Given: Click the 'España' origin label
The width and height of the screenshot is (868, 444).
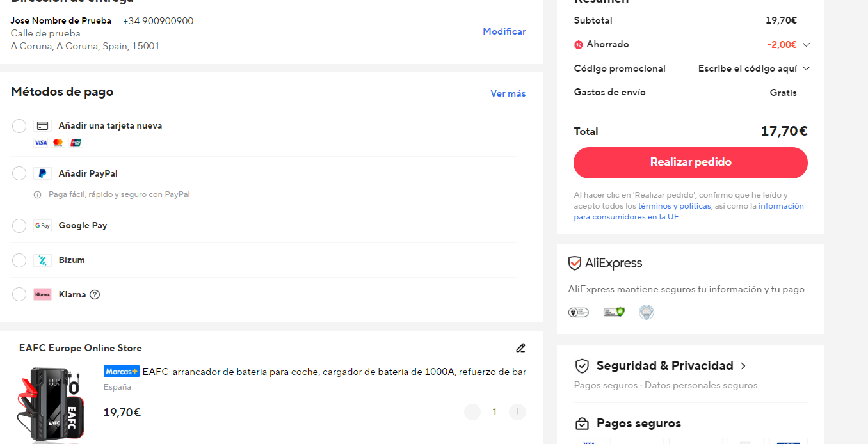Looking at the screenshot, I should 117,387.
